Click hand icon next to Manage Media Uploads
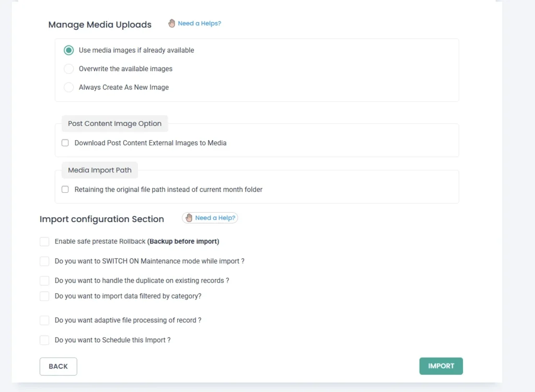This screenshot has width=535, height=392. tap(172, 24)
